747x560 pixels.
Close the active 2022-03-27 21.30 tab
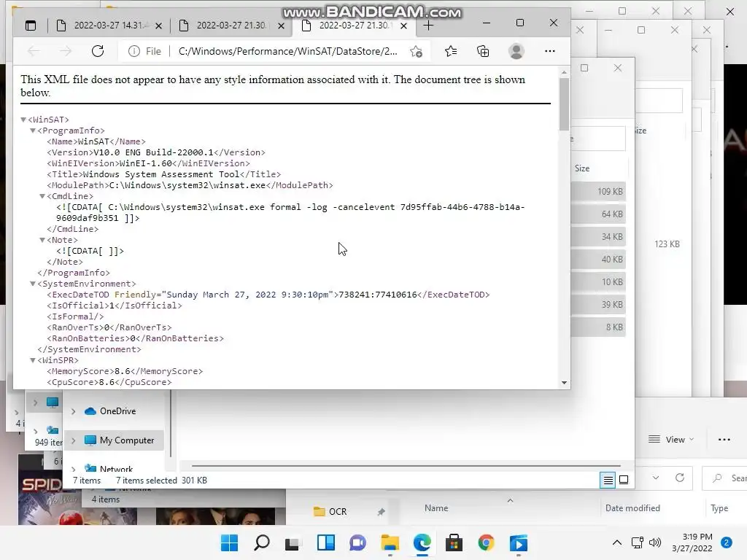tap(403, 26)
